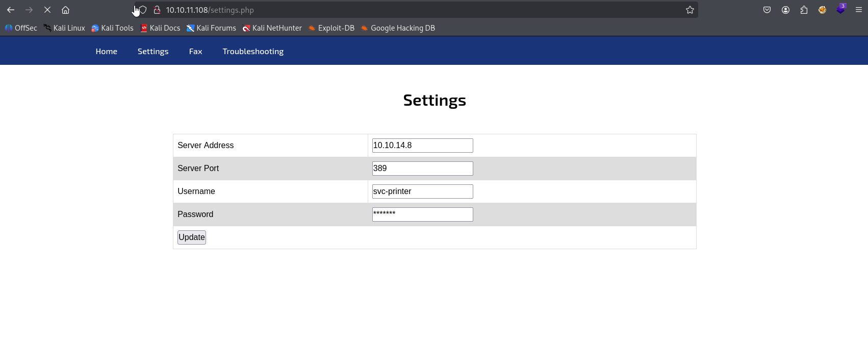Open the Kali Linux bookmark

[x=64, y=28]
